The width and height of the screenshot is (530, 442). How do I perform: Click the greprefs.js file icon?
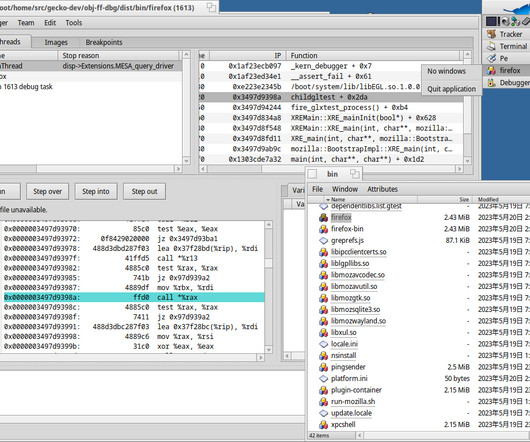(x=323, y=240)
